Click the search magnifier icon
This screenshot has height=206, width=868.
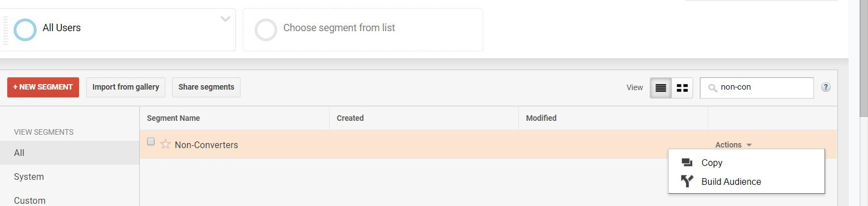(712, 87)
